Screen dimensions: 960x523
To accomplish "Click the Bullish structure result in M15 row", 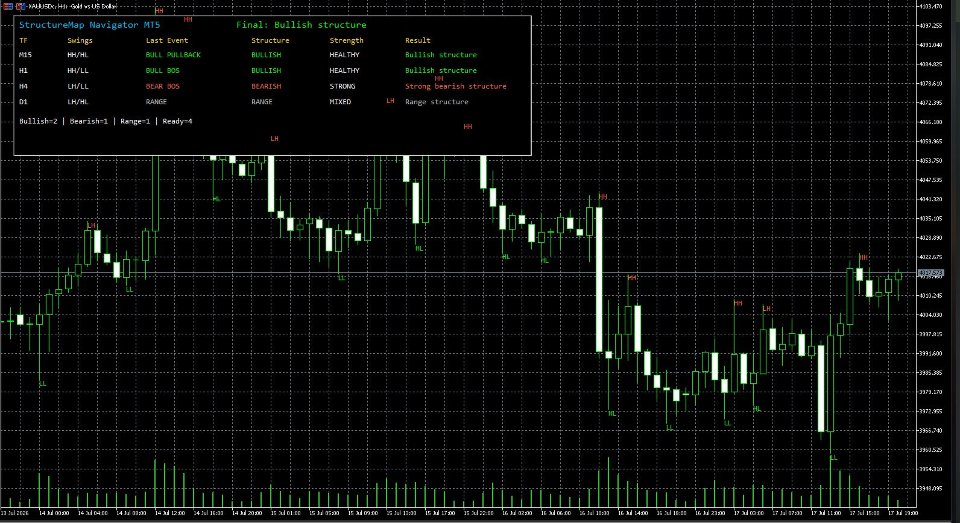I will click(x=441, y=55).
